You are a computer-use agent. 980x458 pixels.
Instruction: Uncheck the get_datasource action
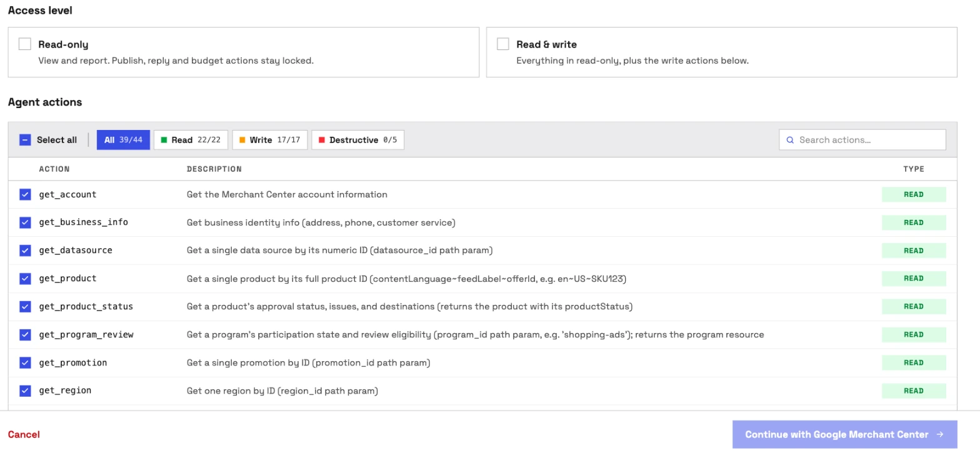pyautogui.click(x=25, y=251)
